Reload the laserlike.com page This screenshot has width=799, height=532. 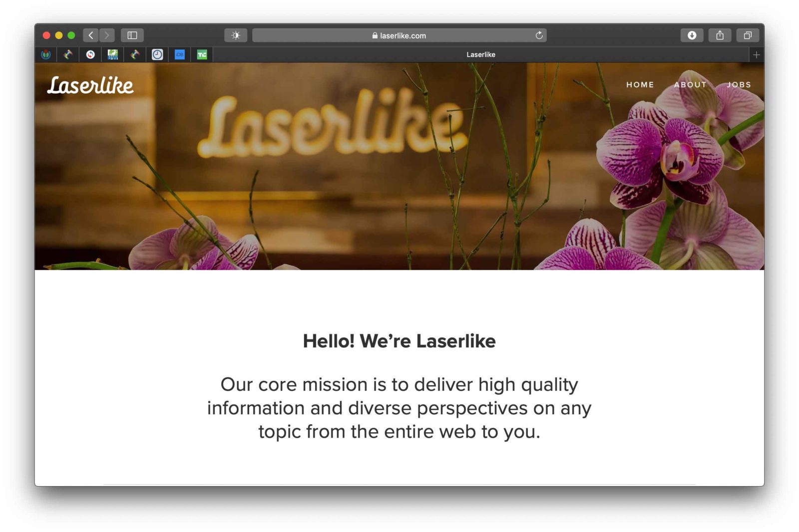click(539, 35)
